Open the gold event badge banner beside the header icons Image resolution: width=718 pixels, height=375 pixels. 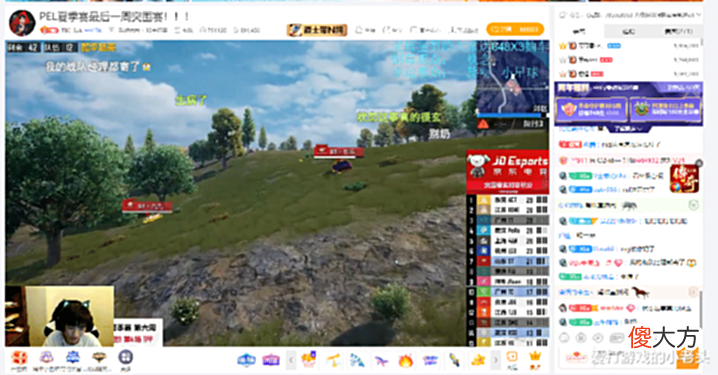tap(317, 30)
